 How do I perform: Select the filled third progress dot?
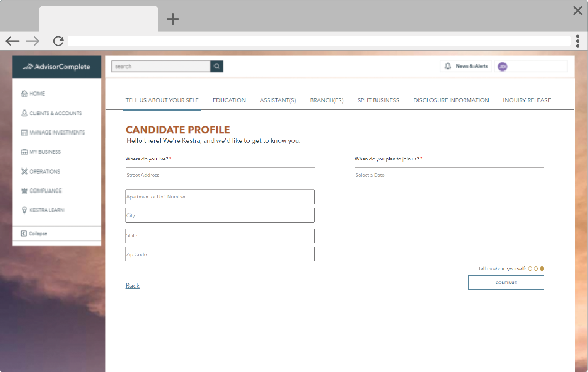[x=542, y=269]
